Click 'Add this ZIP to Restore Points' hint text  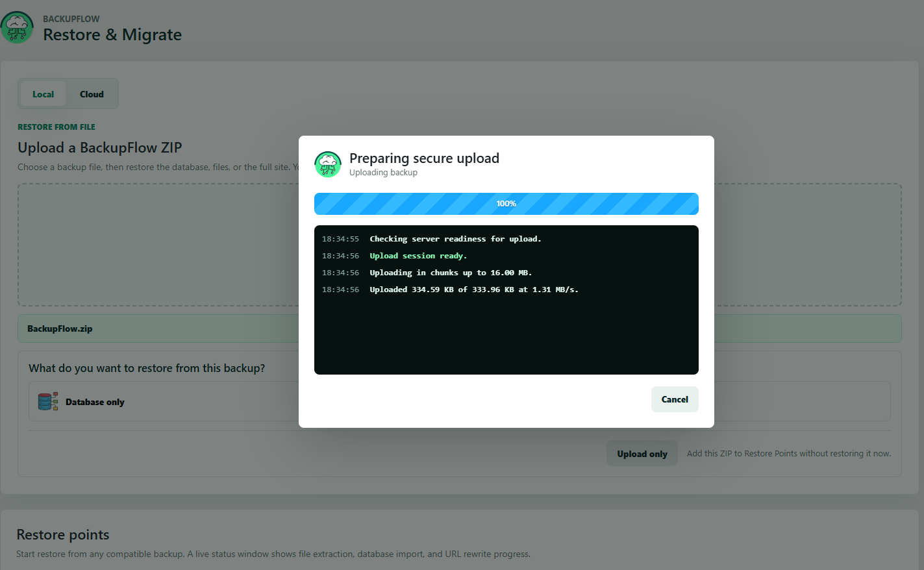(789, 454)
